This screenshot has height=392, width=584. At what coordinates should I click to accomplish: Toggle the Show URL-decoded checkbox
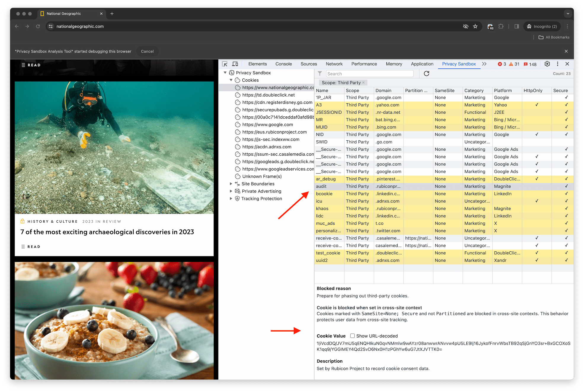point(353,335)
